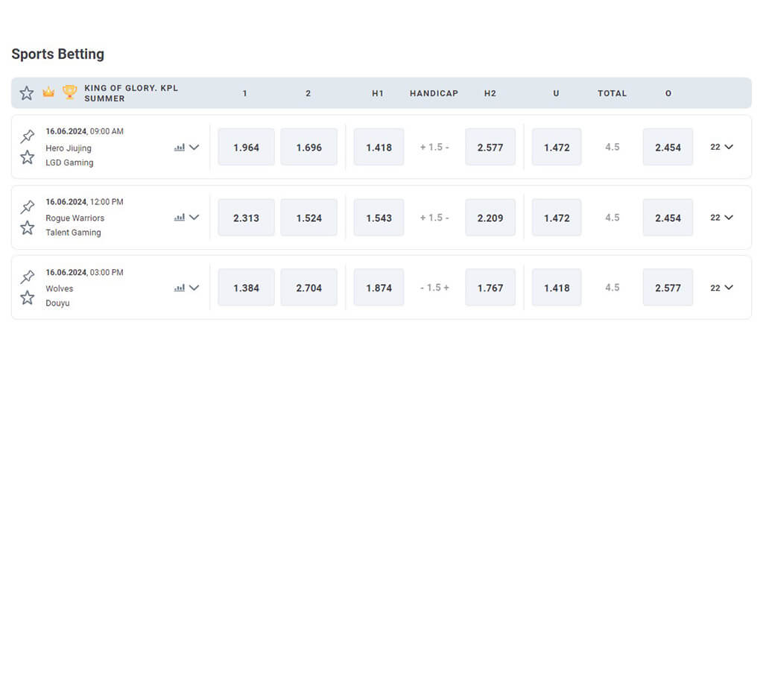The width and height of the screenshot is (763, 700).
Task: Expand details chevron beside Rogue Warriors match
Action: pyautogui.click(x=194, y=218)
